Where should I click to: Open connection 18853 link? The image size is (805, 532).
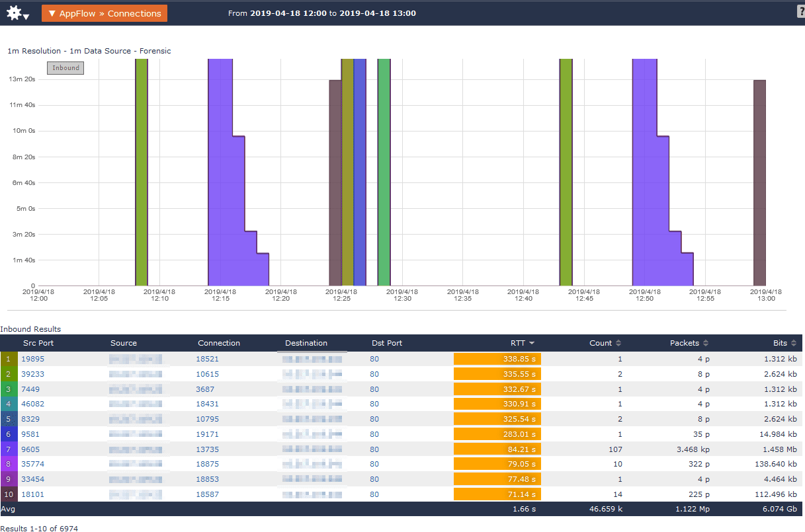tap(207, 479)
